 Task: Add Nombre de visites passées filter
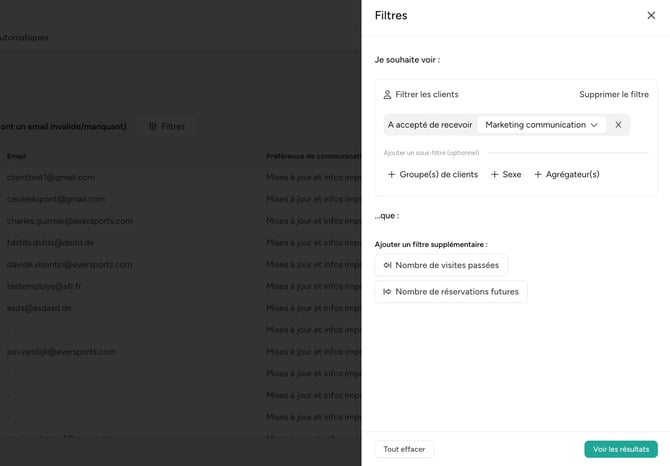[441, 265]
